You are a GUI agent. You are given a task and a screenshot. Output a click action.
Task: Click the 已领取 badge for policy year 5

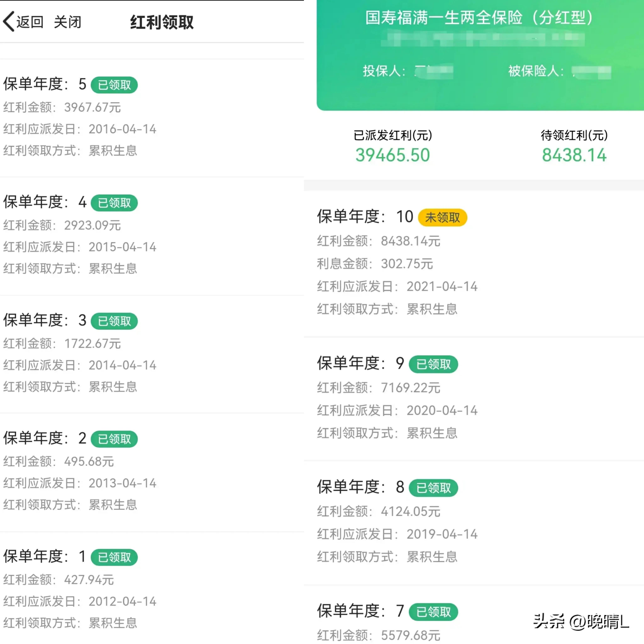tap(114, 85)
